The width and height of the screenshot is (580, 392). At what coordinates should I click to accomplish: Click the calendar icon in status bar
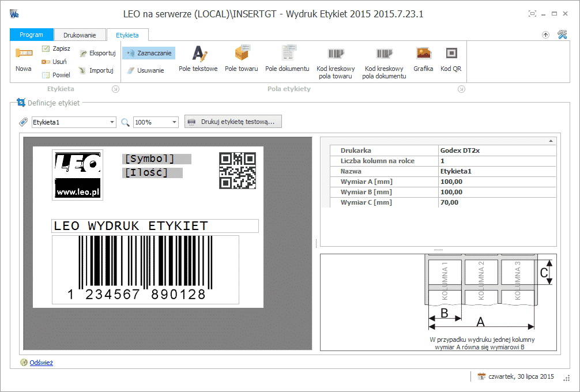[x=481, y=376]
